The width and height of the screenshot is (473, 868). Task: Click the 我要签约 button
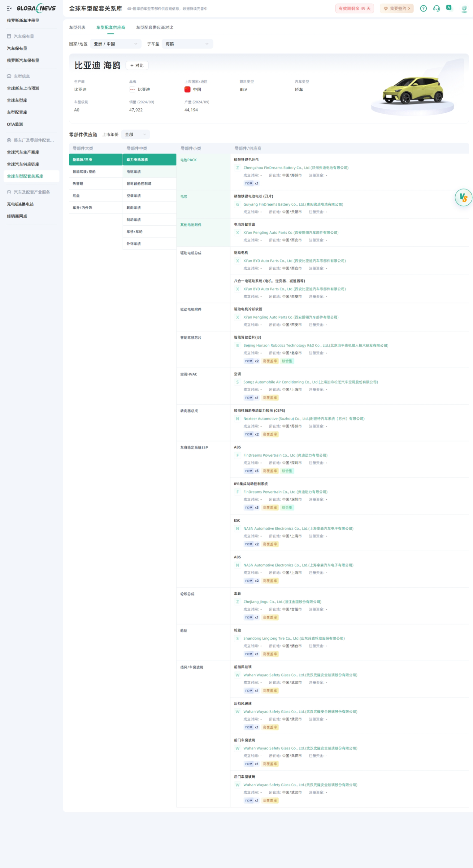click(x=397, y=9)
